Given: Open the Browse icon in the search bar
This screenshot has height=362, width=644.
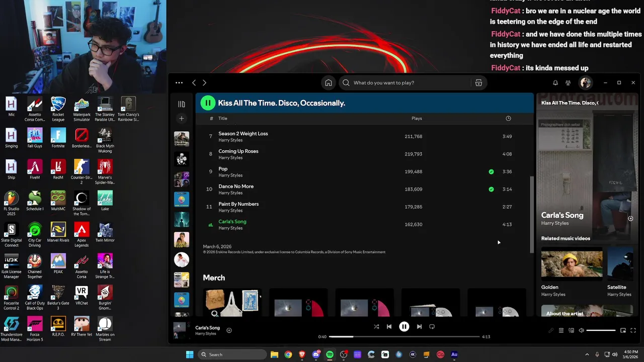Looking at the screenshot, I should coord(478,82).
